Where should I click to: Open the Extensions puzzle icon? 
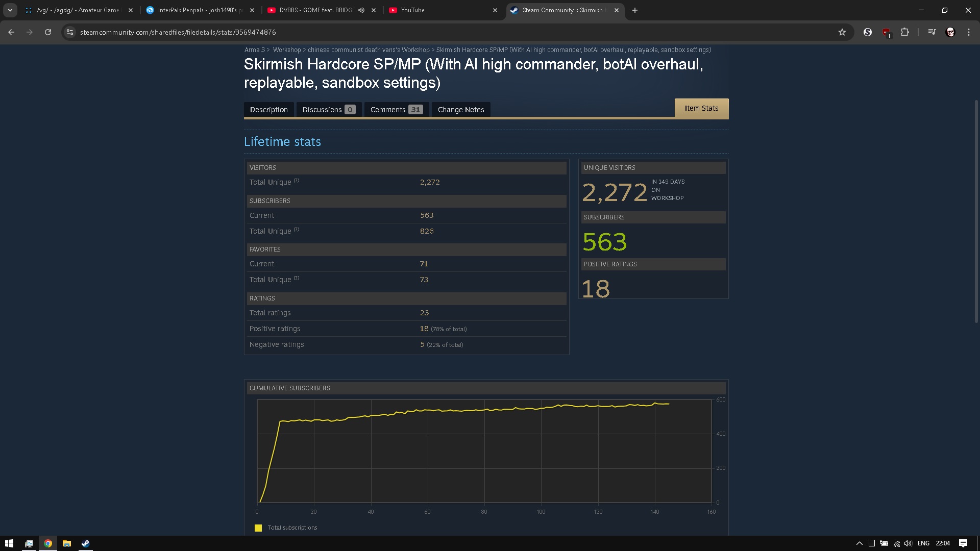[x=904, y=32]
